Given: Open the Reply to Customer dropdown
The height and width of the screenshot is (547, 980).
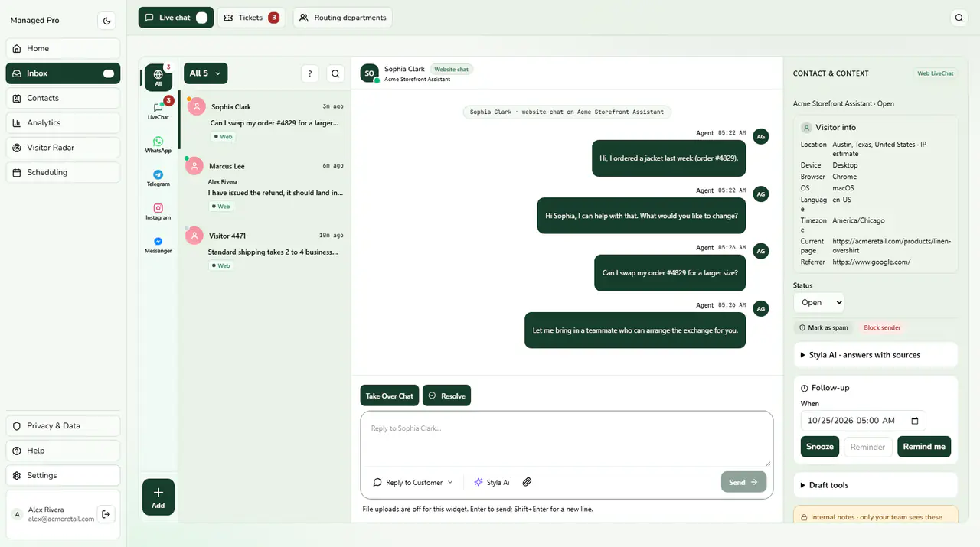Looking at the screenshot, I should pyautogui.click(x=413, y=482).
